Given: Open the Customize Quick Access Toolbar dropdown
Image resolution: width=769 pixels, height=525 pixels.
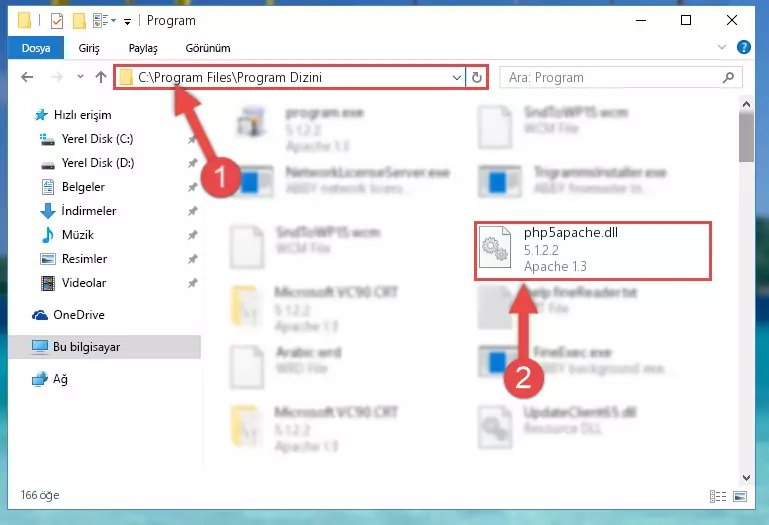Looking at the screenshot, I should pyautogui.click(x=128, y=21).
